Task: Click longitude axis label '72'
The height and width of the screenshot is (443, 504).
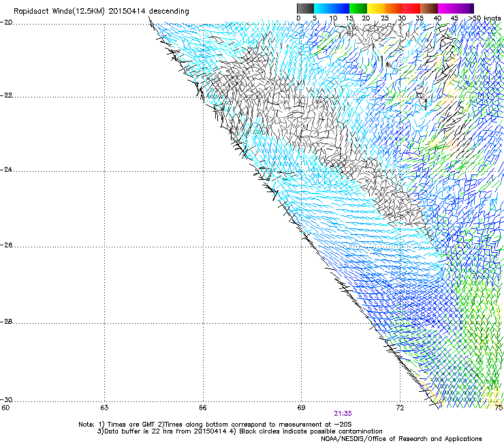Action: 400,408
